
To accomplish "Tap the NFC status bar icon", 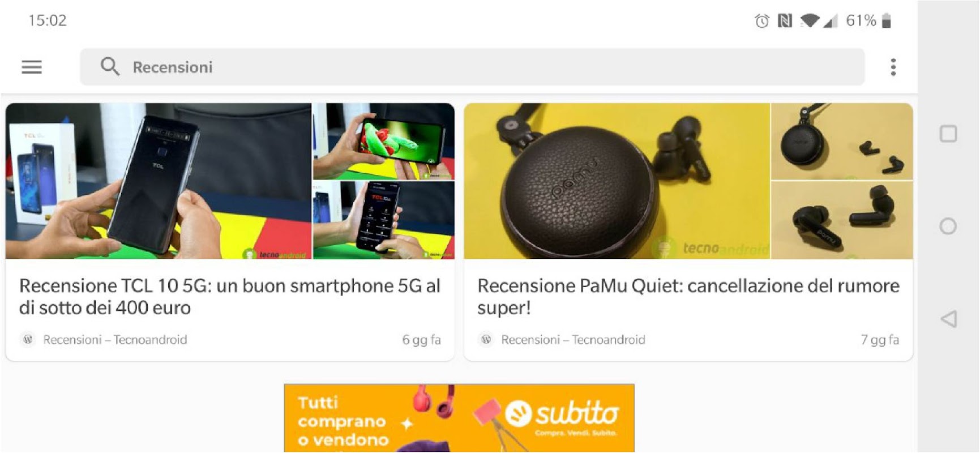I will coord(785,22).
